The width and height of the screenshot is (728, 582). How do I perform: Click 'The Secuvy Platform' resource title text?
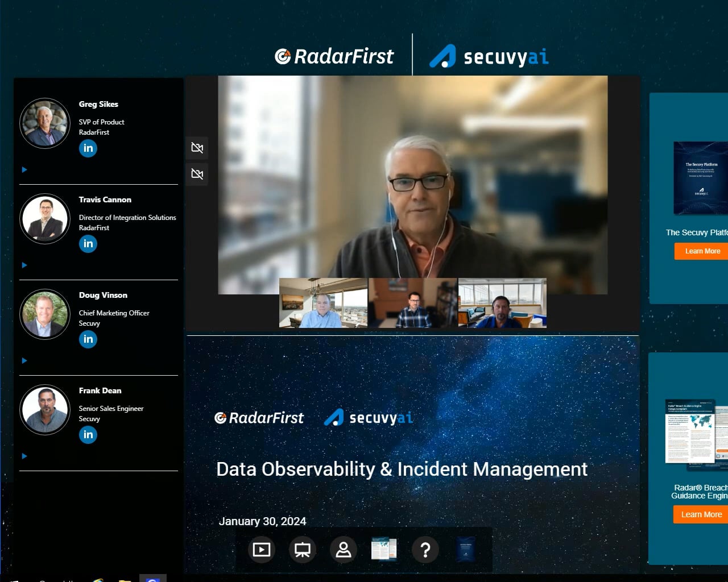(697, 232)
